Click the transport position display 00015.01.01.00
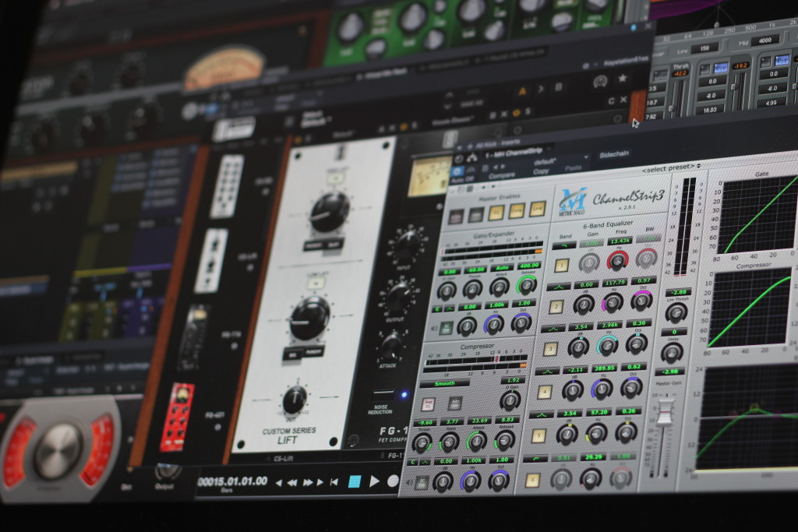The width and height of the screenshot is (798, 532). click(x=232, y=481)
